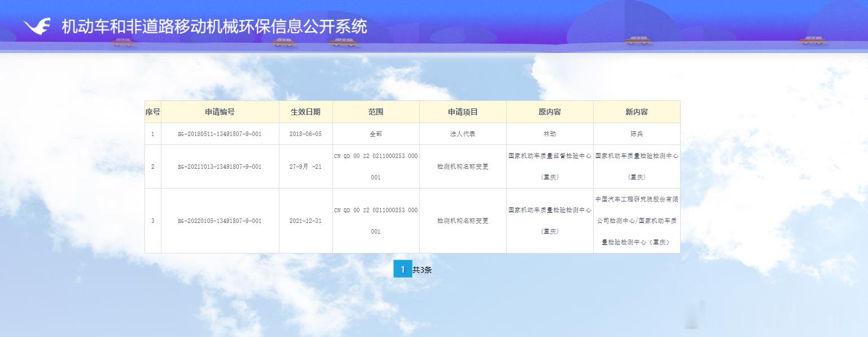868x337 pixels.
Task: Select application number BG-20180511-13491807-9-001
Action: point(220,134)
